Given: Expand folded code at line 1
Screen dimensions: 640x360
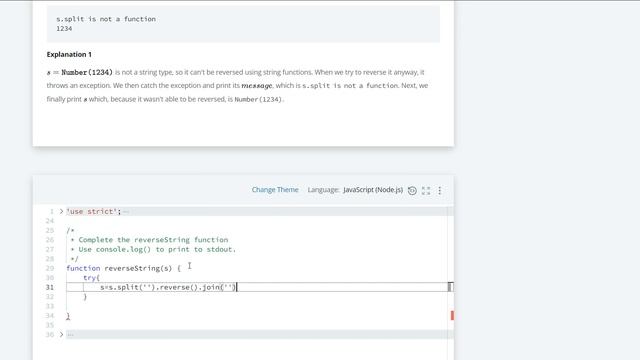Looking at the screenshot, I should 61,211.
